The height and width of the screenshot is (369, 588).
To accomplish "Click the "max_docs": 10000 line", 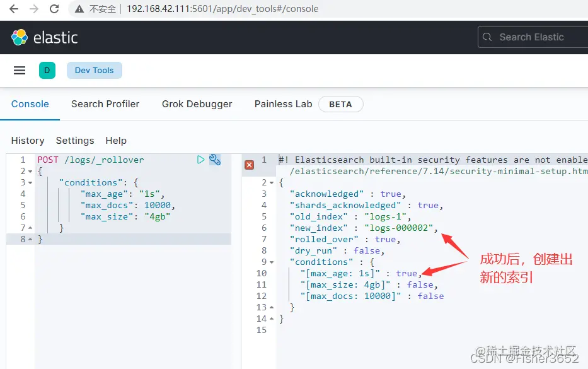I will (x=127, y=206).
